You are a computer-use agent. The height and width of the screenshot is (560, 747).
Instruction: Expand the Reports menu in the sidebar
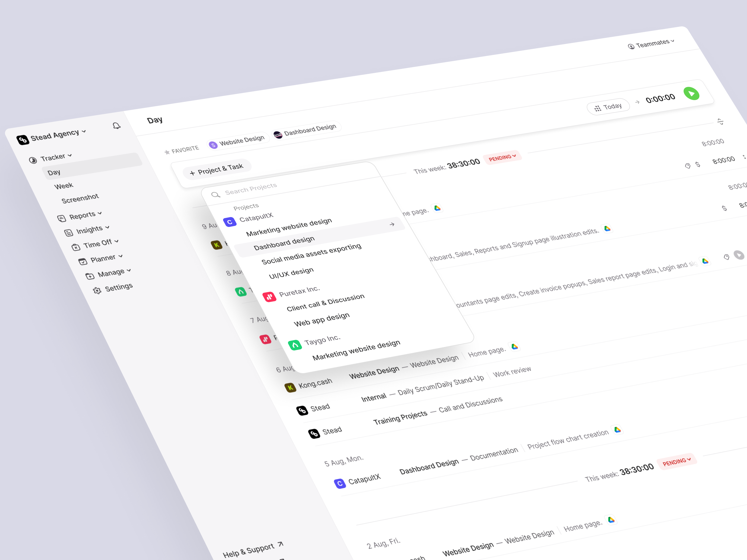100,214
